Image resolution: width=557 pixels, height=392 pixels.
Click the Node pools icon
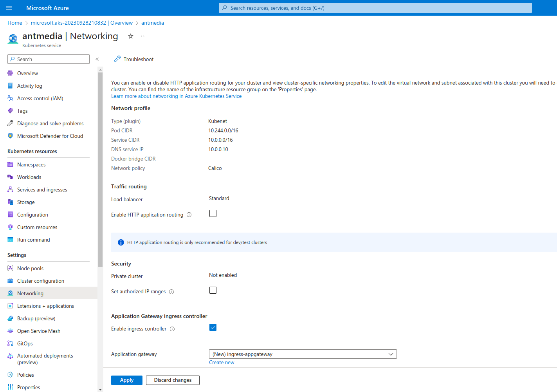[11, 268]
